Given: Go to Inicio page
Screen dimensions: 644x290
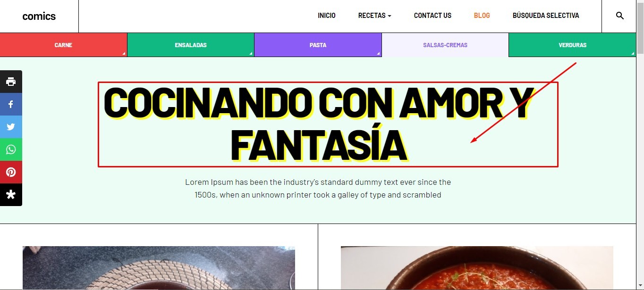Looking at the screenshot, I should point(327,16).
